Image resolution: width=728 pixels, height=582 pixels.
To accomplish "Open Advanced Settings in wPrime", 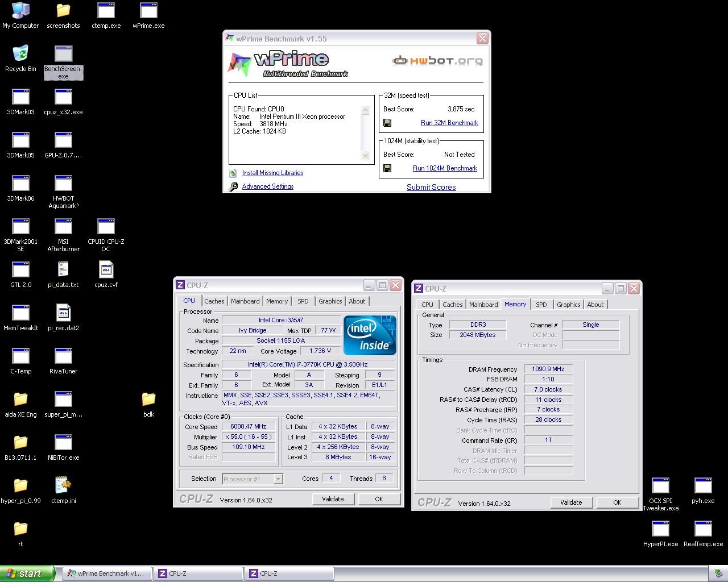I will (268, 186).
